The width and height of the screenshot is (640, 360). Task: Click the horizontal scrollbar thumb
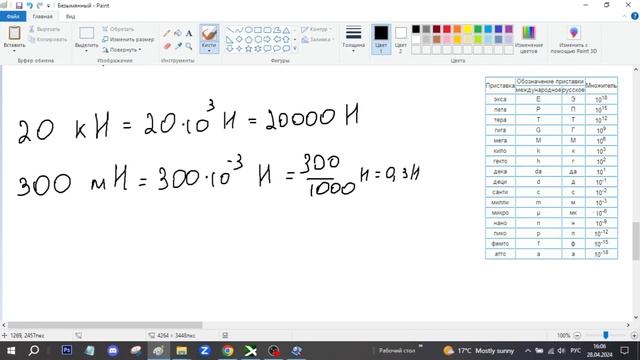[105, 325]
